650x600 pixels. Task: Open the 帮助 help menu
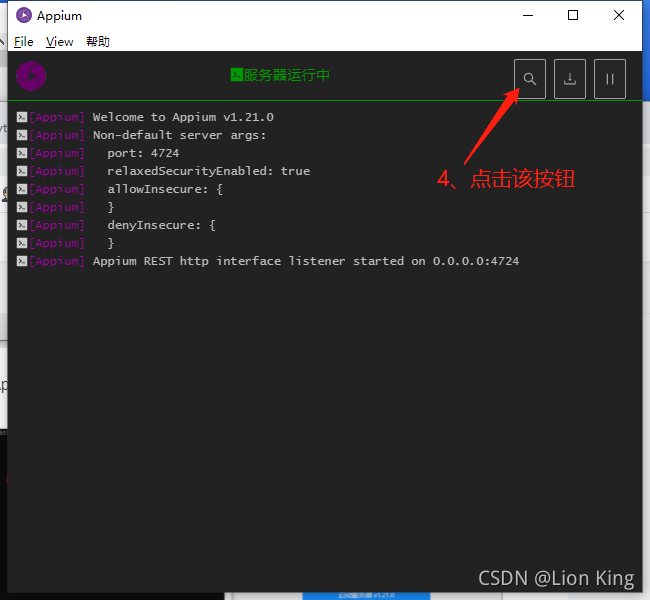(98, 41)
